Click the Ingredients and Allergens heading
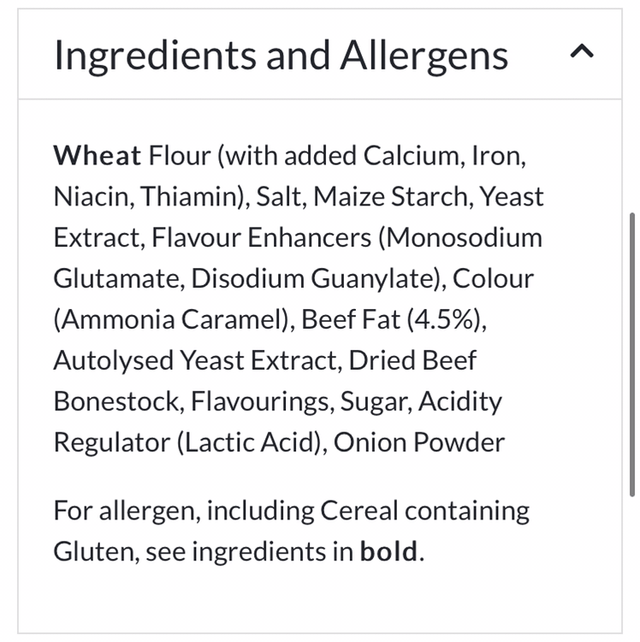The height and width of the screenshot is (642, 640). [x=281, y=55]
